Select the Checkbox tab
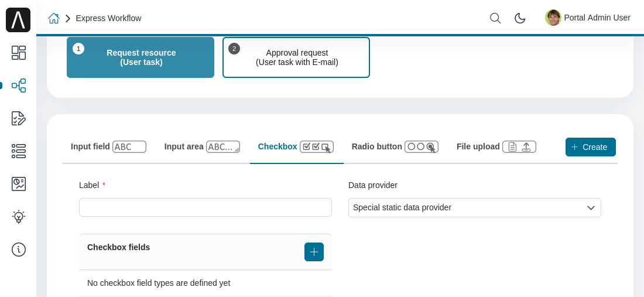644x297 pixels. (296, 146)
